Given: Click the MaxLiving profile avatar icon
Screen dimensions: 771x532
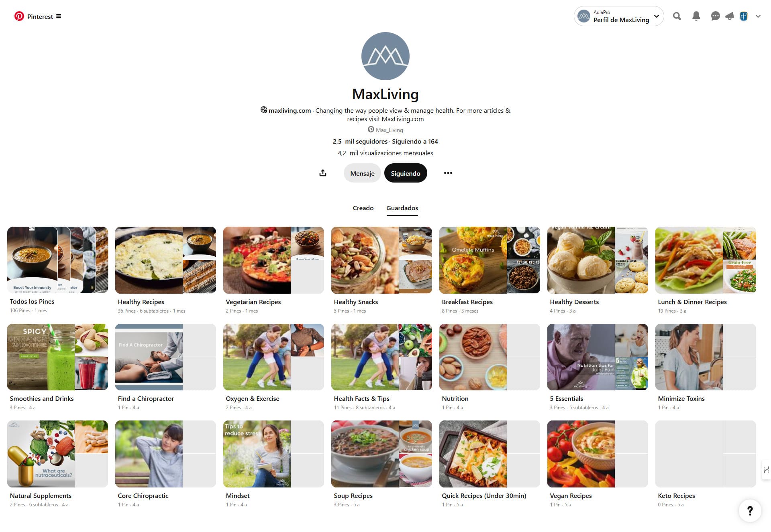Looking at the screenshot, I should (385, 56).
